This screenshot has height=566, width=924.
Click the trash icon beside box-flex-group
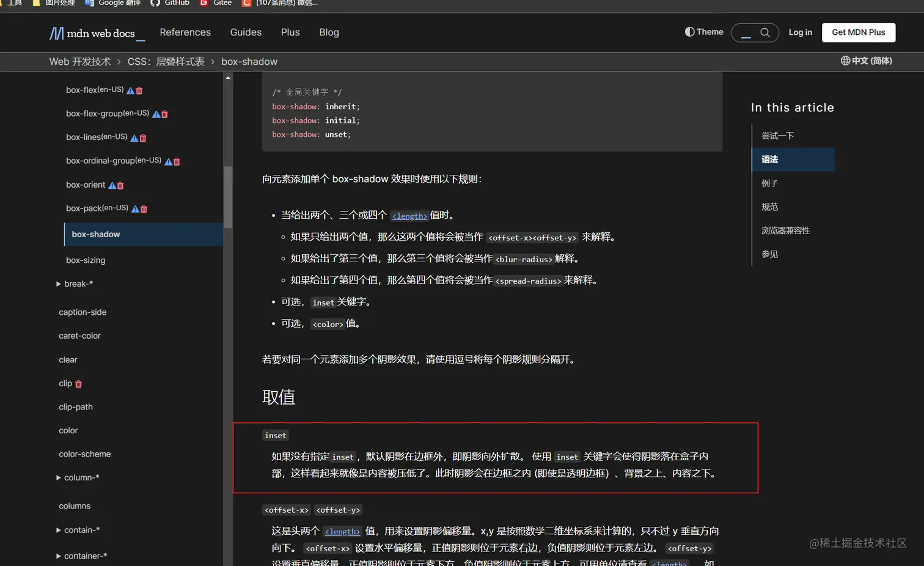tap(165, 114)
